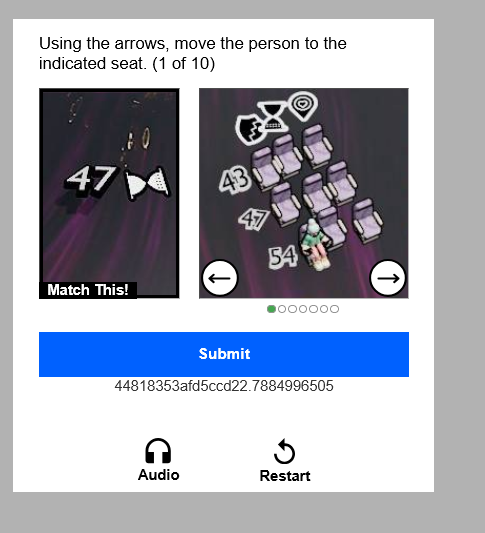Click the left arrow to move person
The image size is (485, 533).
click(x=220, y=278)
